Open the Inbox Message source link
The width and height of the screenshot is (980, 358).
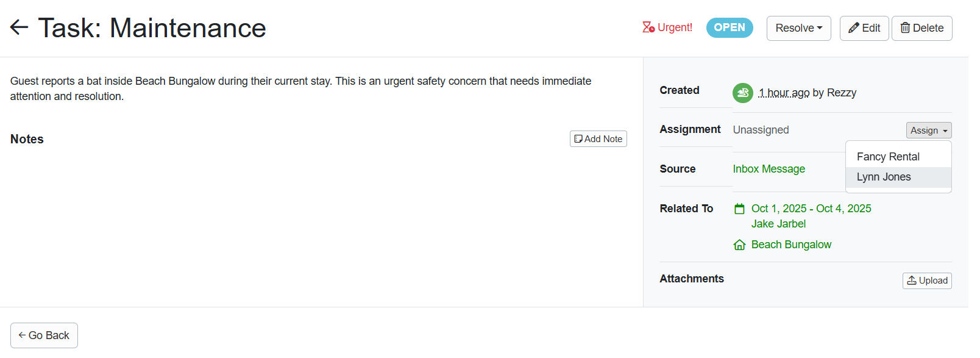769,169
